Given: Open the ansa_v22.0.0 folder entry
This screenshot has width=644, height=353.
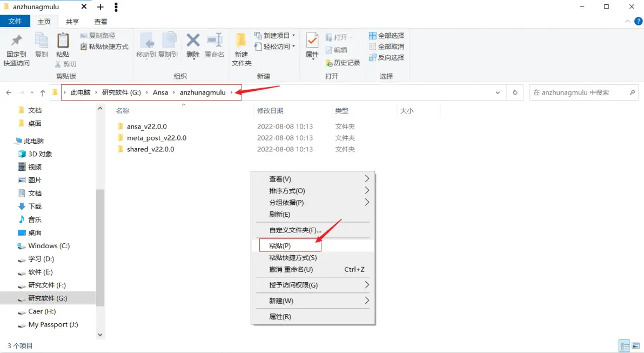Looking at the screenshot, I should 146,126.
